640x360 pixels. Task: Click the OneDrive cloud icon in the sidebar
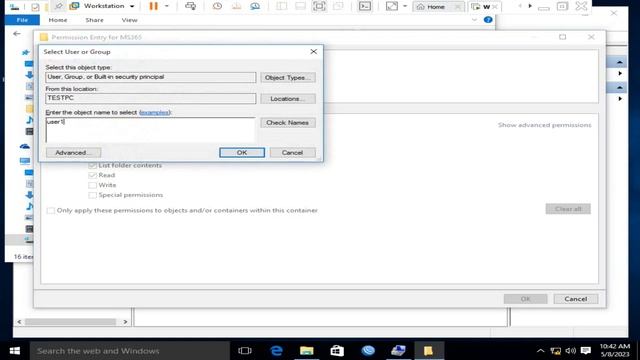tap(25, 146)
